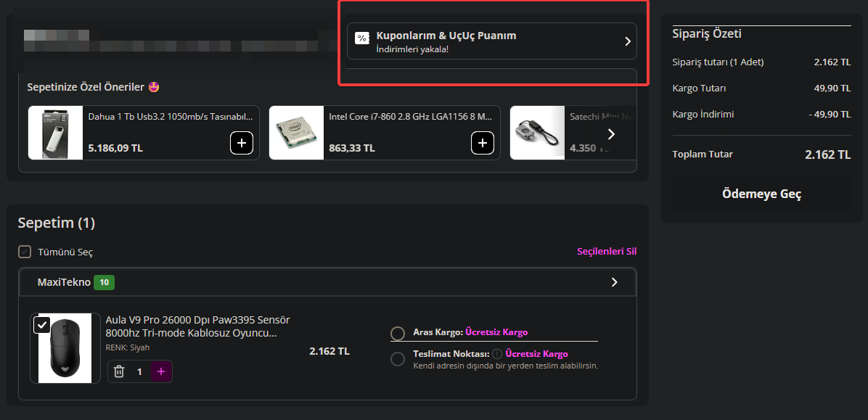Click the 5.186,09 TL price
This screenshot has width=868, height=420.
[x=115, y=148]
